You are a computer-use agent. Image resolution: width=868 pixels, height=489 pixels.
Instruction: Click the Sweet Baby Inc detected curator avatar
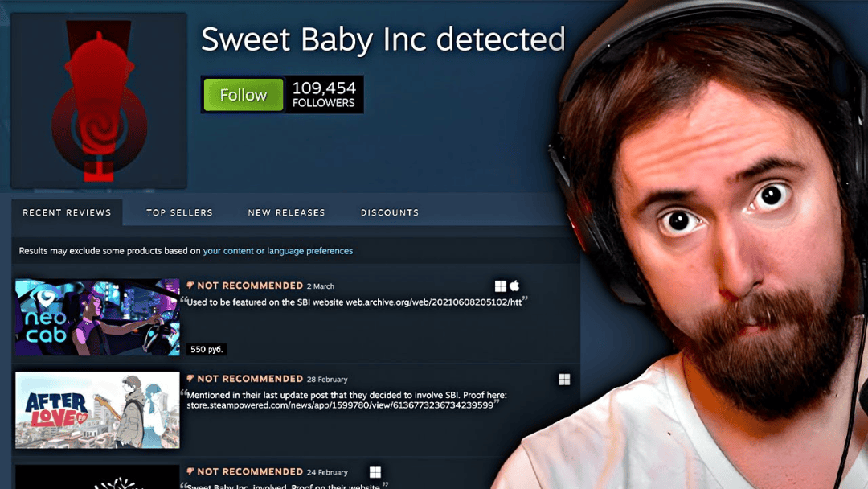99,101
